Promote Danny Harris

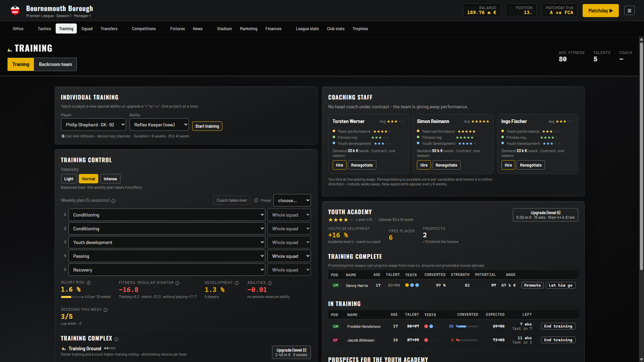(x=532, y=286)
